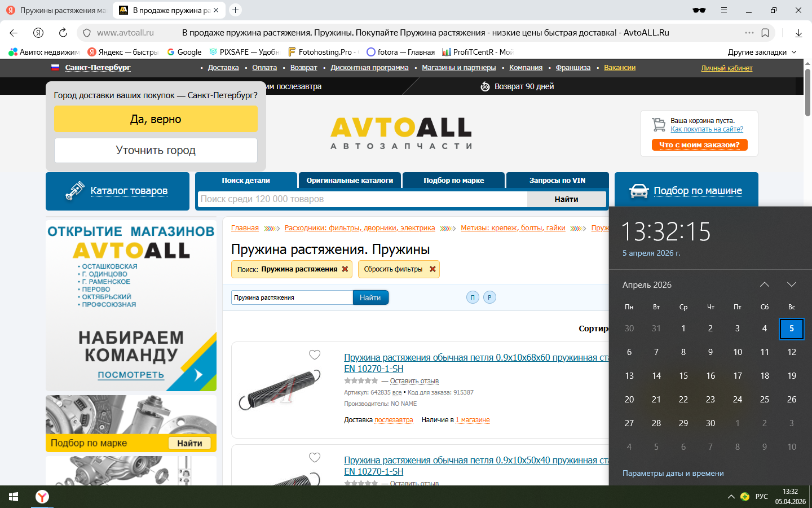Screen dimensions: 812x508
Task: Select the 'Подбор по марке' search tab
Action: 454,180
